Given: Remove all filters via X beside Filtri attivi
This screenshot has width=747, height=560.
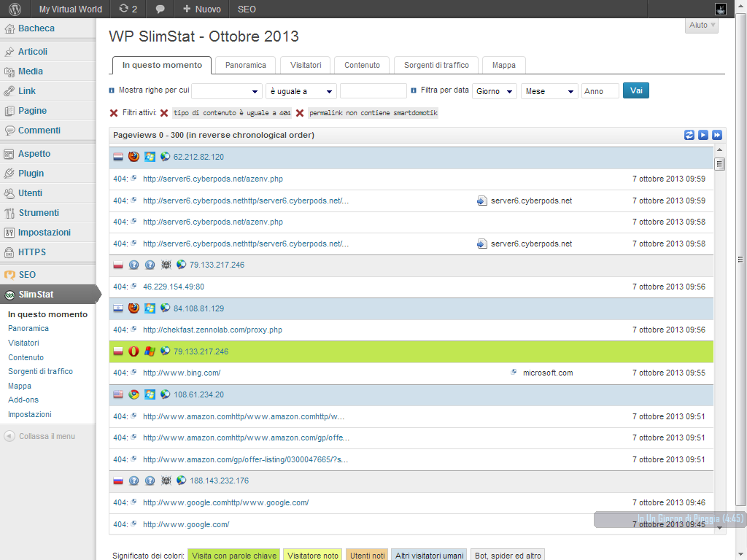Looking at the screenshot, I should [x=113, y=113].
